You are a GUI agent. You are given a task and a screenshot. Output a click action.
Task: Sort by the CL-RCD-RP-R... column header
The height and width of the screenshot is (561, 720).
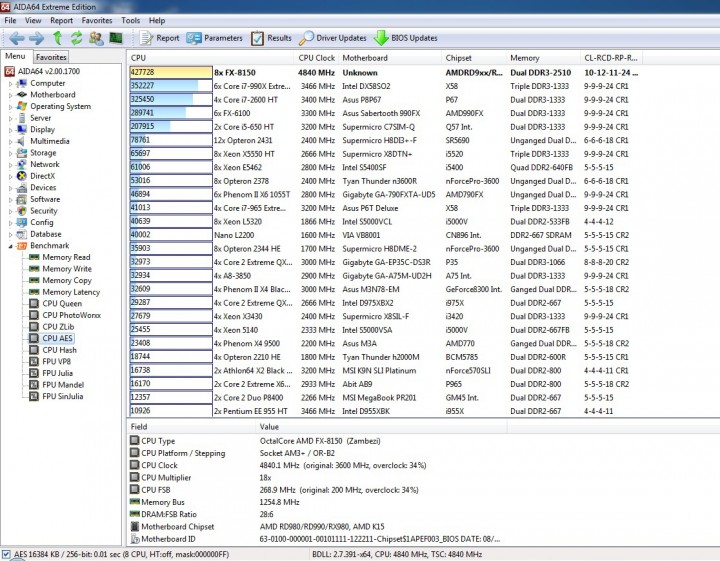tap(611, 58)
